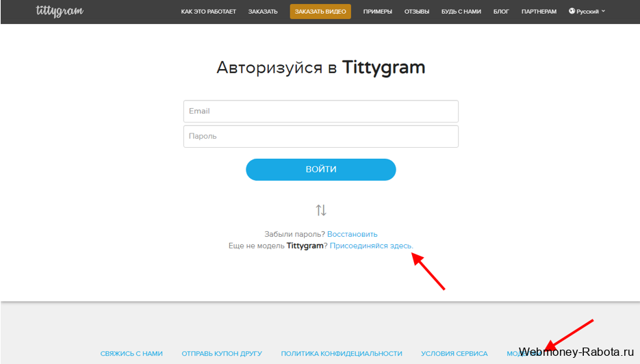
Task: Open the «Блог» page
Action: (x=501, y=12)
